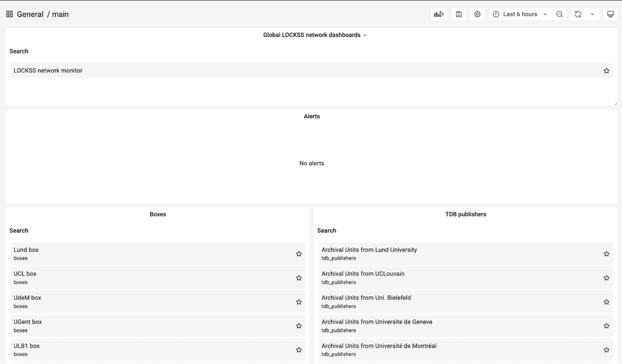Open dashboard settings
The height and width of the screenshot is (364, 622).
click(477, 14)
